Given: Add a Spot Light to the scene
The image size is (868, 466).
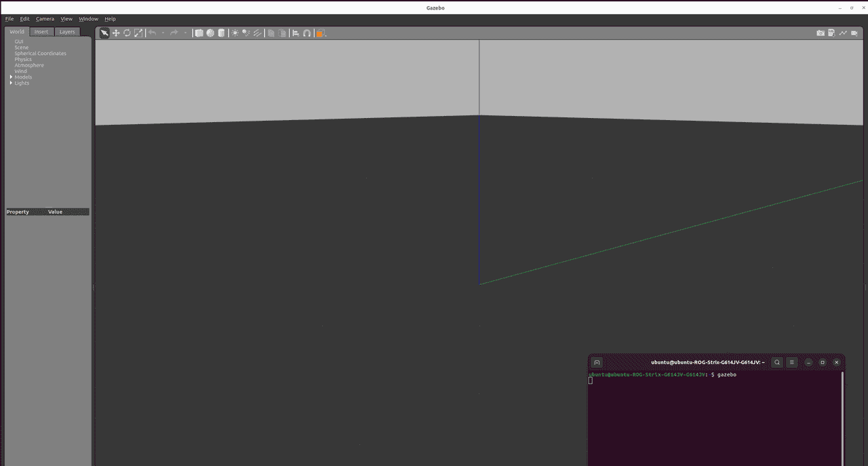Looking at the screenshot, I should [246, 33].
